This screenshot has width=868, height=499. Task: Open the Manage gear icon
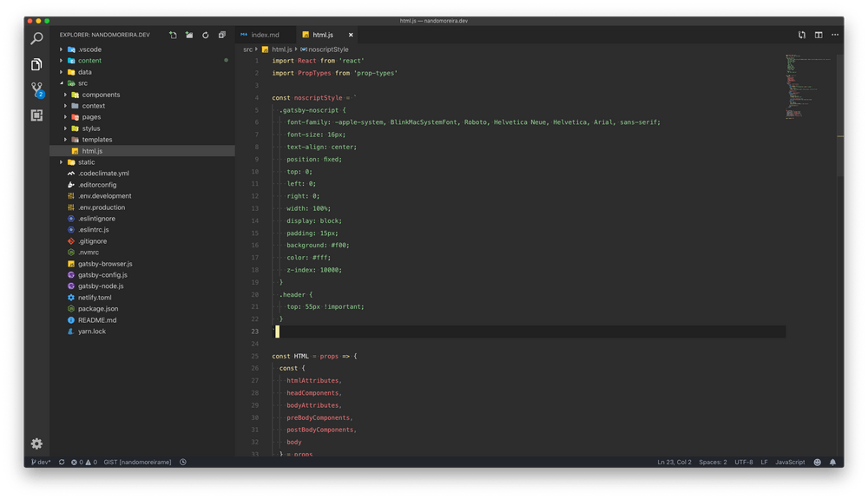pos(36,443)
